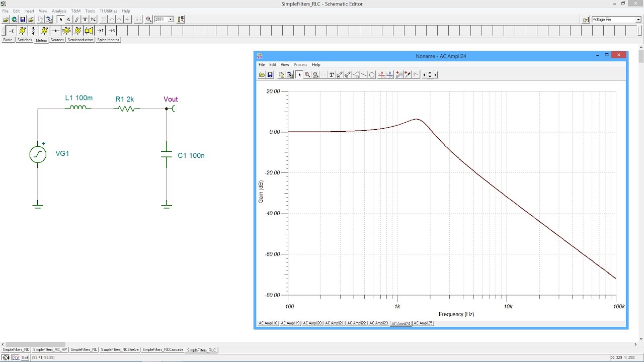
Task: Place an ohmmeter component from Meters palette
Action: point(77,31)
